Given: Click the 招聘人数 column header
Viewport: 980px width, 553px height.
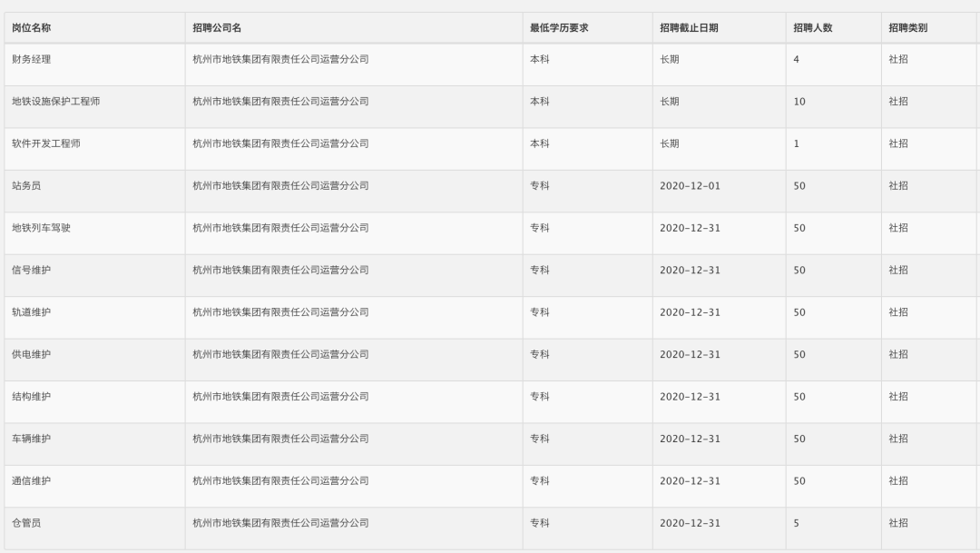Looking at the screenshot, I should coord(812,28).
